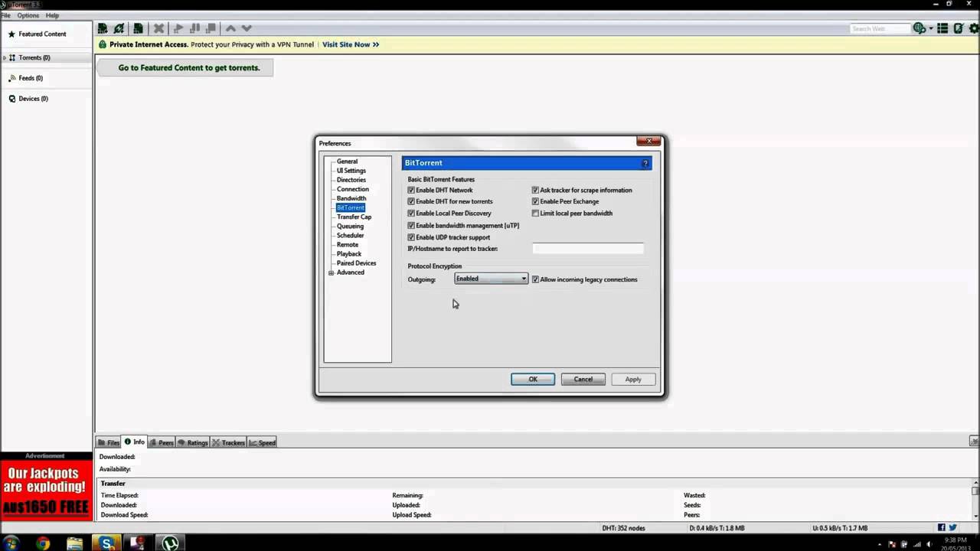The height and width of the screenshot is (551, 980).
Task: Switch to the Files tab
Action: [x=109, y=442]
